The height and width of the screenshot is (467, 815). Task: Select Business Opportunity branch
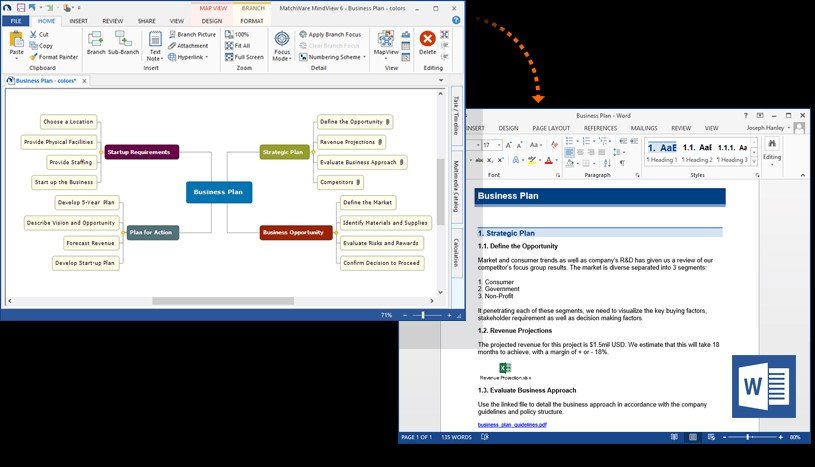pyautogui.click(x=296, y=232)
